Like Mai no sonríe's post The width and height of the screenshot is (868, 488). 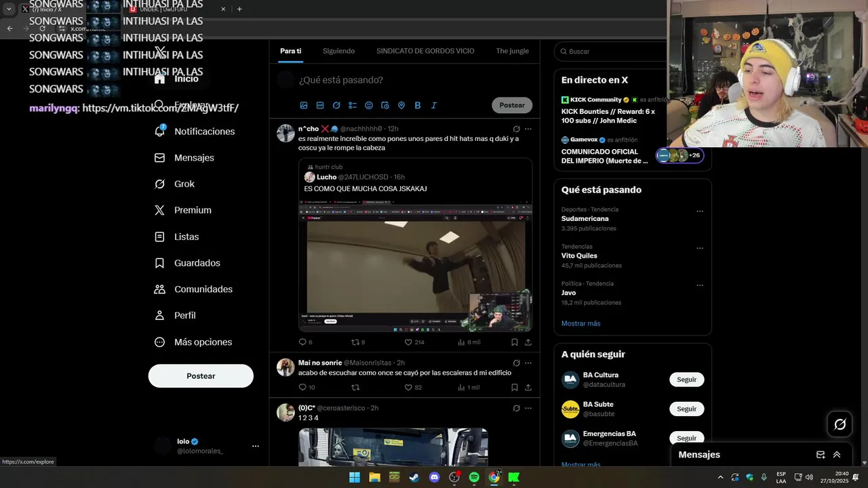pos(413,388)
